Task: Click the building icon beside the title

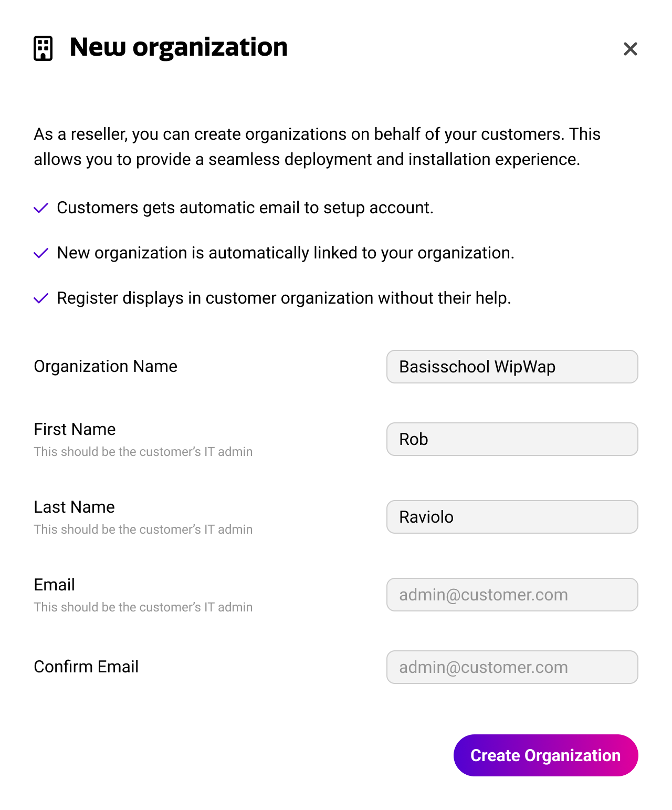Action: (43, 48)
